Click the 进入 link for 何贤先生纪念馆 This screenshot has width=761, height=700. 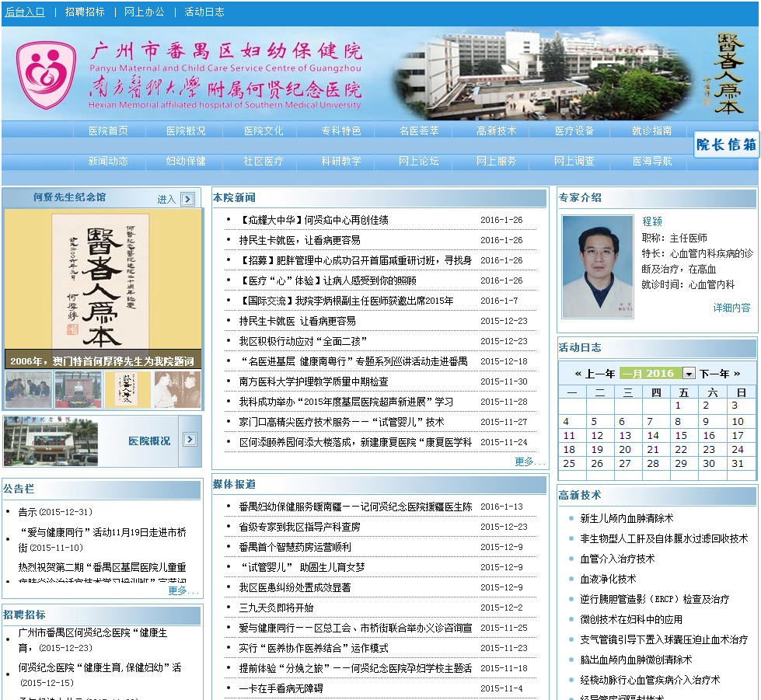pyautogui.click(x=166, y=200)
